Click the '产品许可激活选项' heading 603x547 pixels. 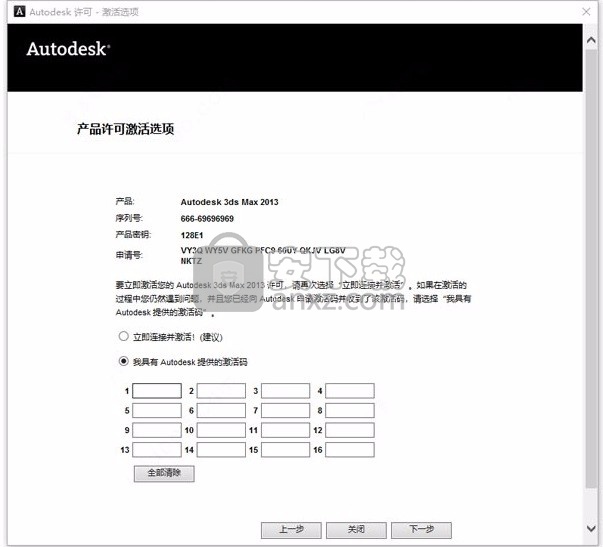coord(126,129)
